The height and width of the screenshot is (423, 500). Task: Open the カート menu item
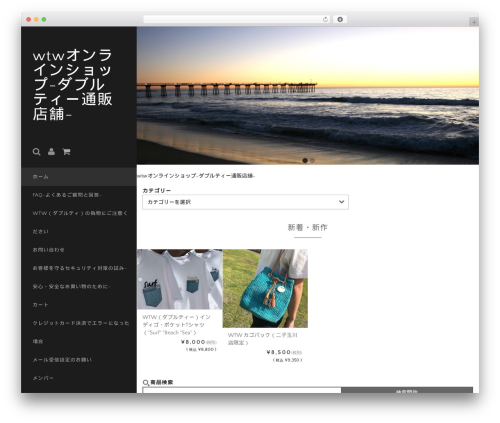pos(40,305)
